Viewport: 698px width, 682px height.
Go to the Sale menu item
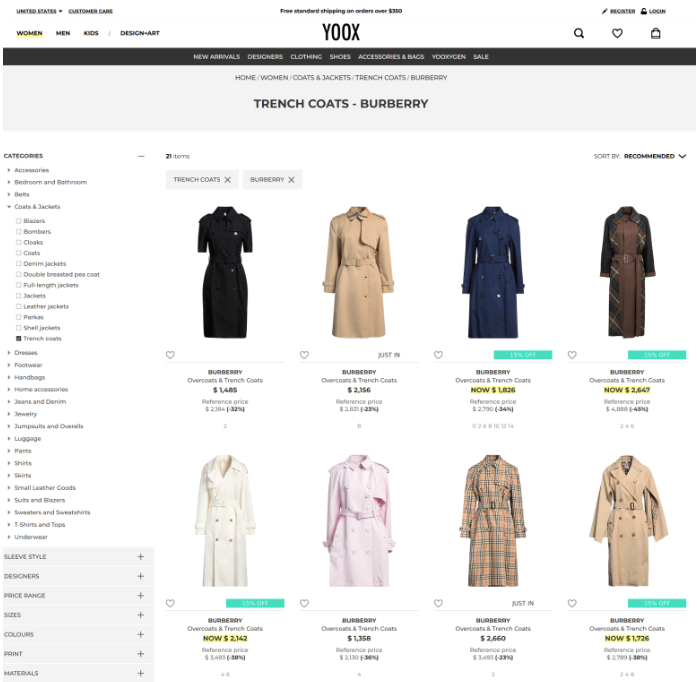tap(480, 57)
